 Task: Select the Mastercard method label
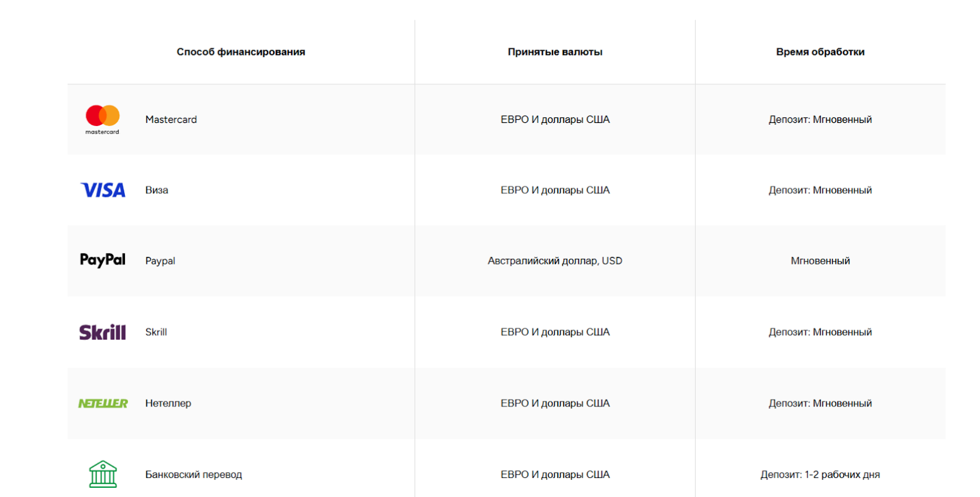click(171, 119)
